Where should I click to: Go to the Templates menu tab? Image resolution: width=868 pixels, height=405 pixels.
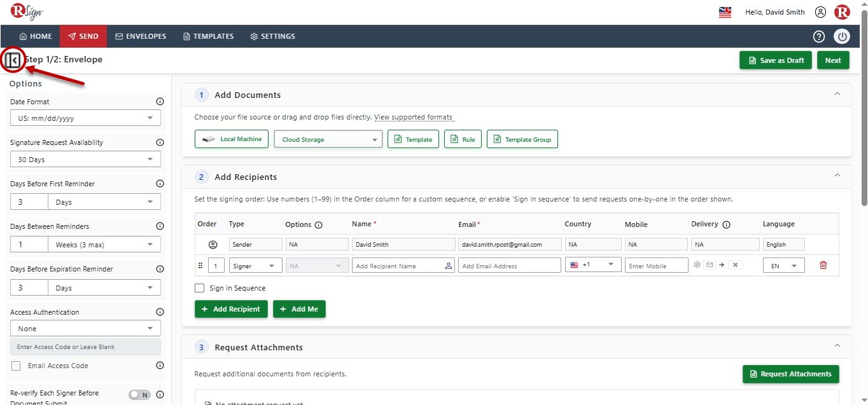click(208, 36)
